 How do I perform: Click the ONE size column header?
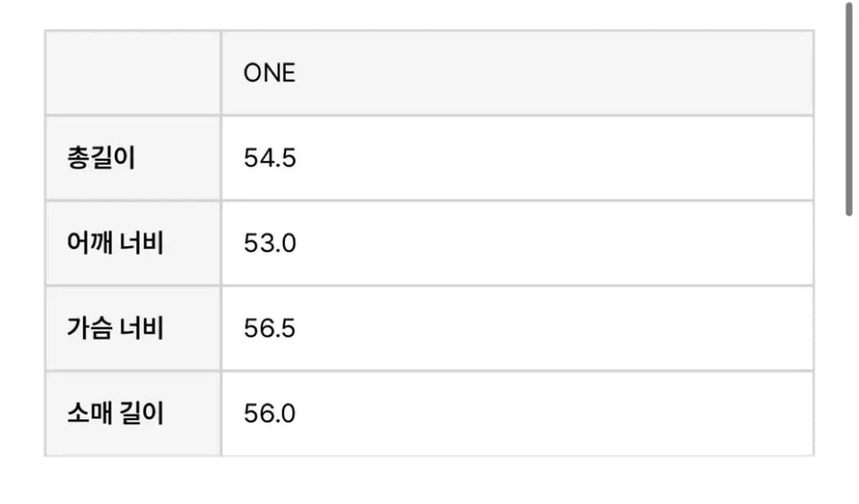pyautogui.click(x=270, y=73)
